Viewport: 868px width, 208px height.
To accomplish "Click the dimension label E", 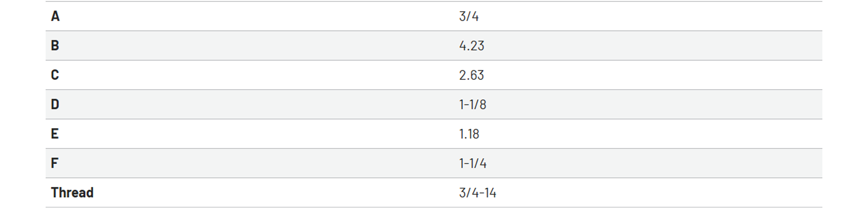I will [55, 134].
